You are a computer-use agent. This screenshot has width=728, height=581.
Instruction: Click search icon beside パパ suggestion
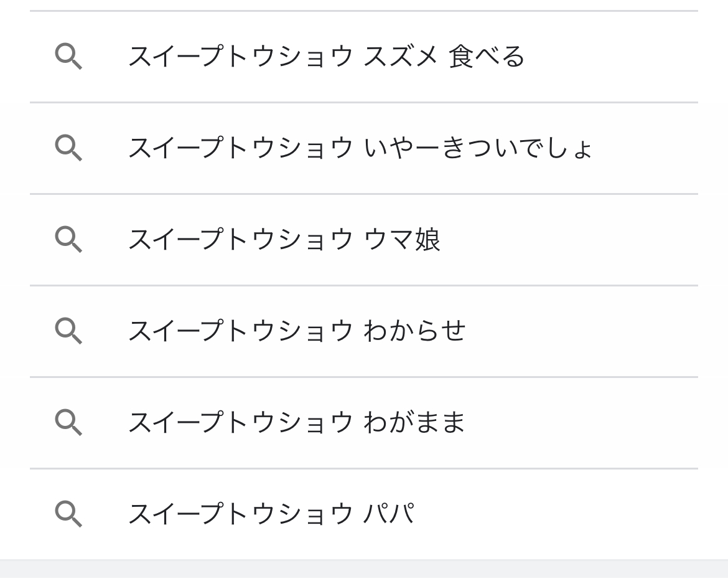click(68, 514)
